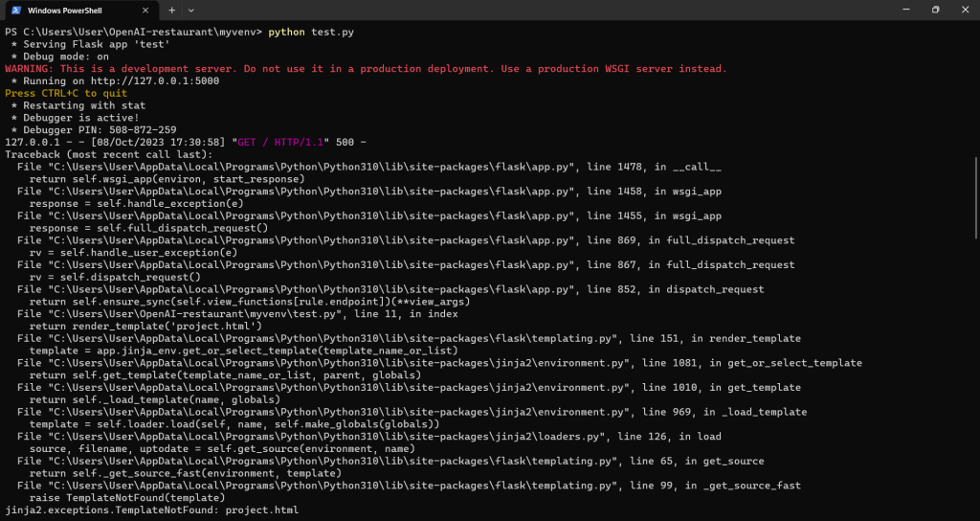
Task: Click the purple 'GET / HTTP/1.1' request text
Action: (x=280, y=143)
